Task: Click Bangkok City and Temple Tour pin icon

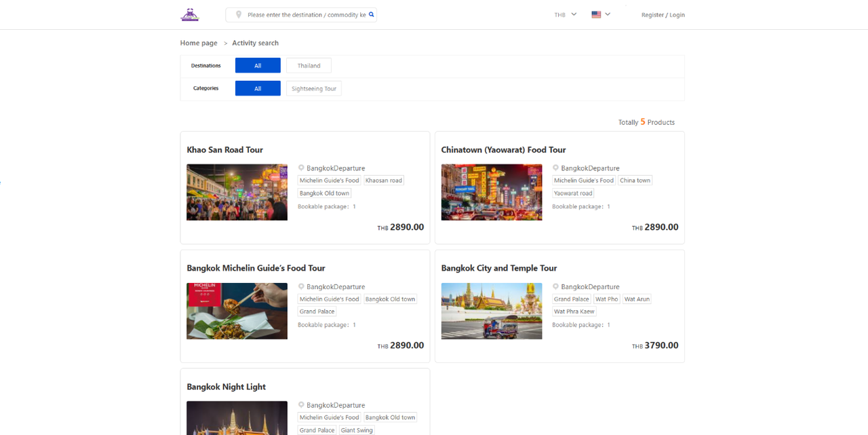Action: coord(555,286)
